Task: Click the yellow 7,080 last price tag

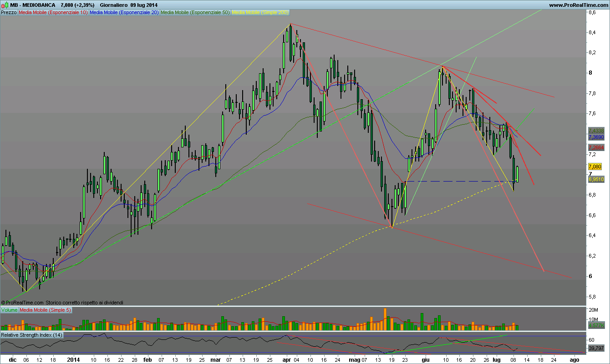Action: [595, 167]
